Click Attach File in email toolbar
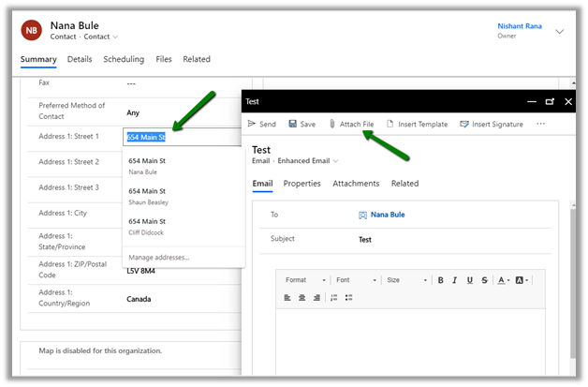This screenshot has height=387, width=588. tap(351, 124)
